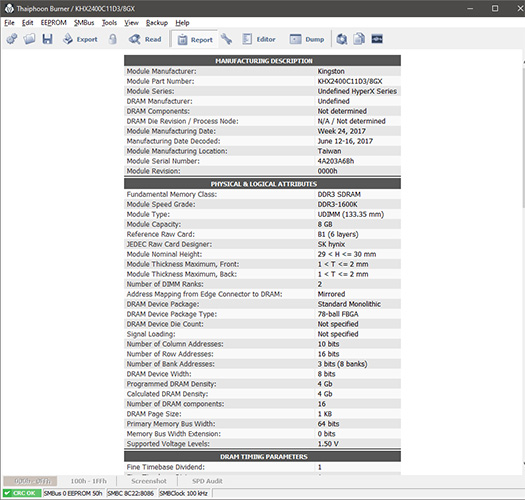
Task: Open the File menu
Action: click(9, 23)
